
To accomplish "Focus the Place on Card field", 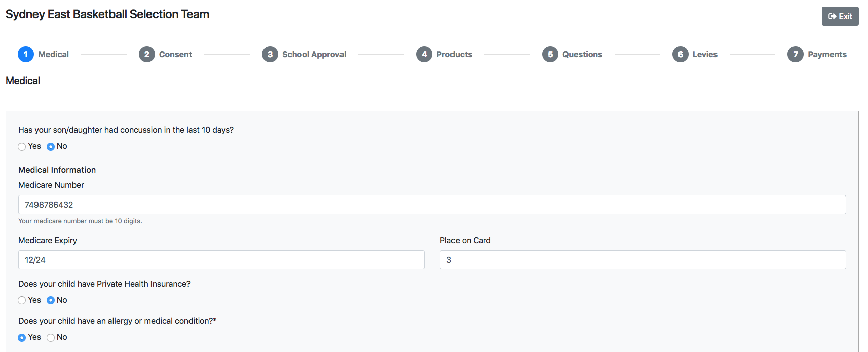I will click(x=643, y=260).
